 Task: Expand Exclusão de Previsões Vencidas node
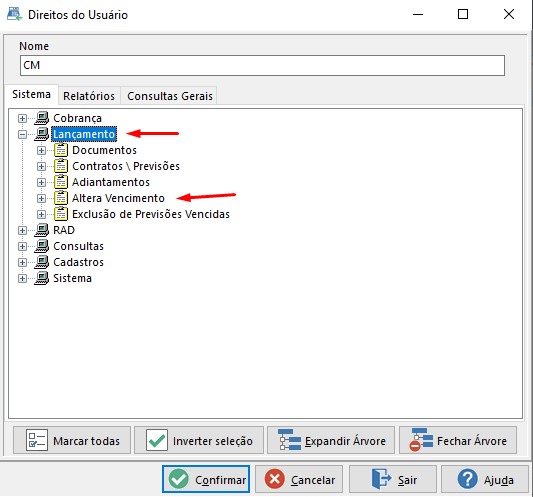(x=41, y=214)
